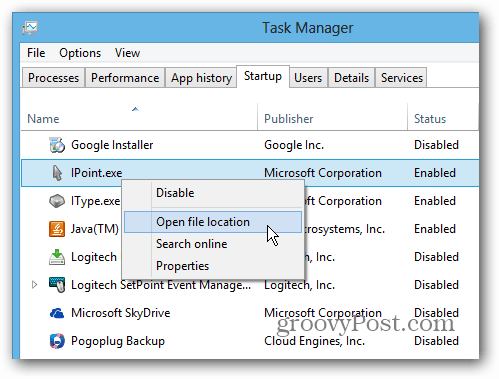Viewport: 499px width, 379px height.
Task: Click the Google Inc. publisher cell
Action: coord(294,145)
